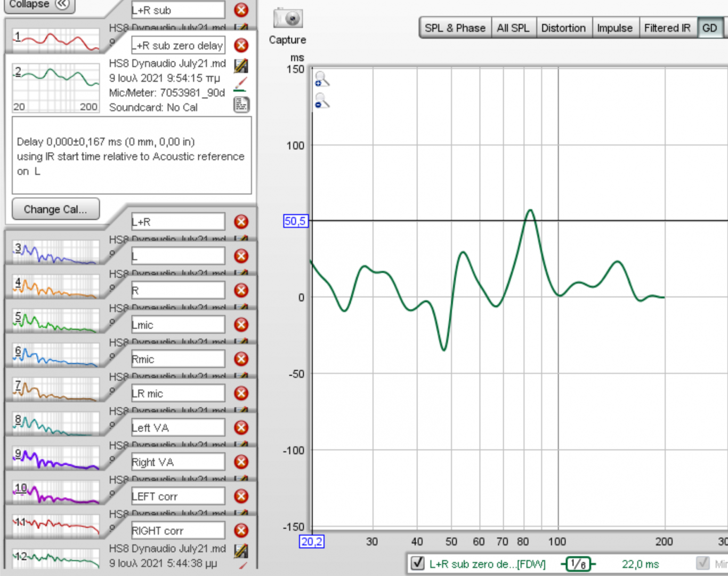Edit the 'Left VA' measurement name field
The image size is (728, 576).
(177, 428)
